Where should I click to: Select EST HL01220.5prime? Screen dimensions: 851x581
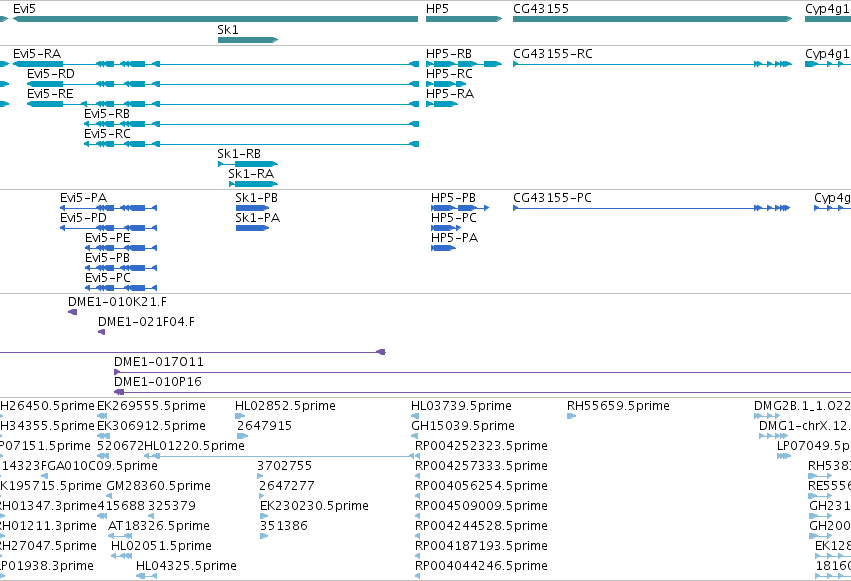pyautogui.click(x=194, y=446)
